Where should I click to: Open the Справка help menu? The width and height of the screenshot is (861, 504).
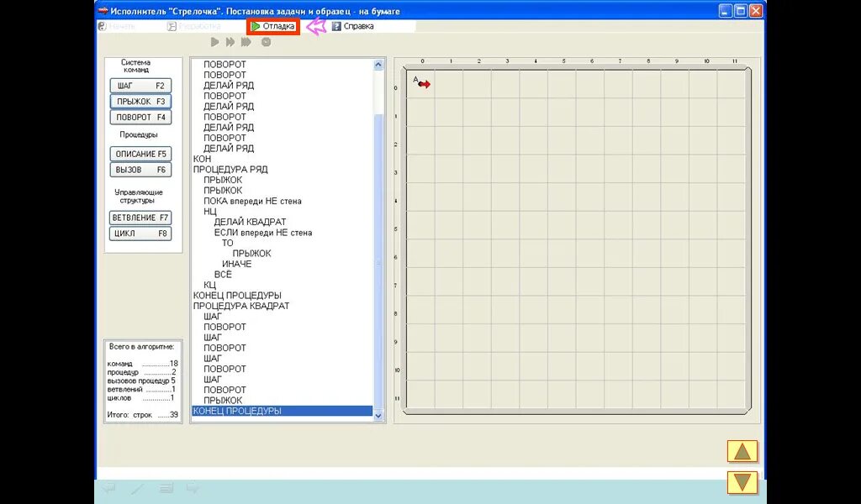pyautogui.click(x=352, y=26)
